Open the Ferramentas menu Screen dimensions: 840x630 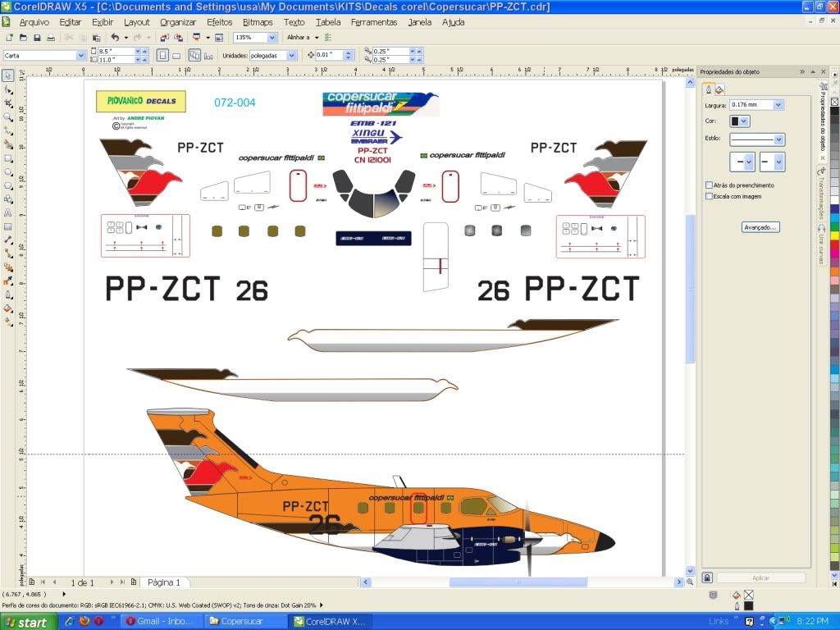click(374, 22)
